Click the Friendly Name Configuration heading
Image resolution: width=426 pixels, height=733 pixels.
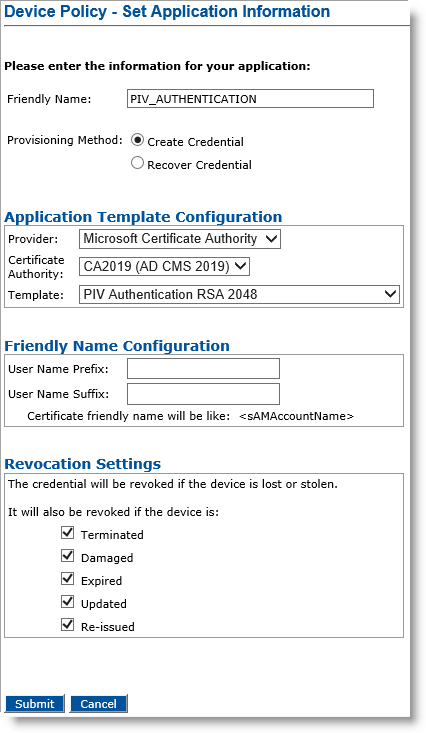tap(117, 346)
